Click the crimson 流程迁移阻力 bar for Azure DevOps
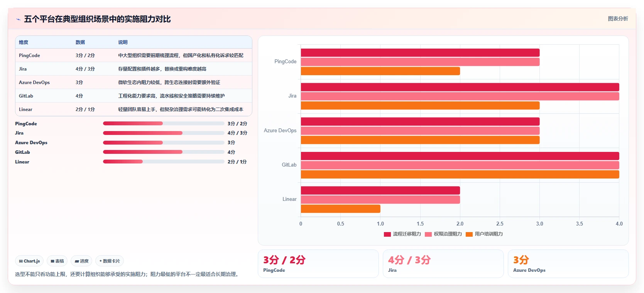This screenshot has height=293, width=644. click(x=420, y=121)
